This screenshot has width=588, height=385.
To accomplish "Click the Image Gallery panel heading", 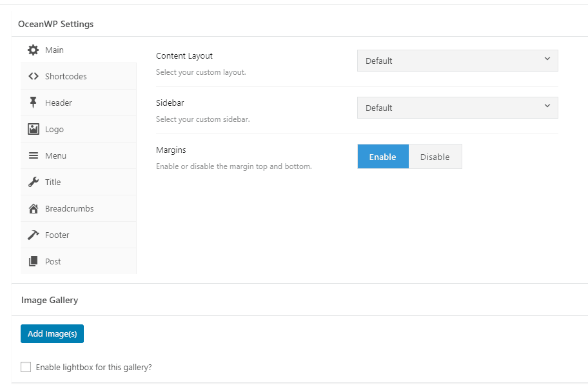I will tap(50, 300).
